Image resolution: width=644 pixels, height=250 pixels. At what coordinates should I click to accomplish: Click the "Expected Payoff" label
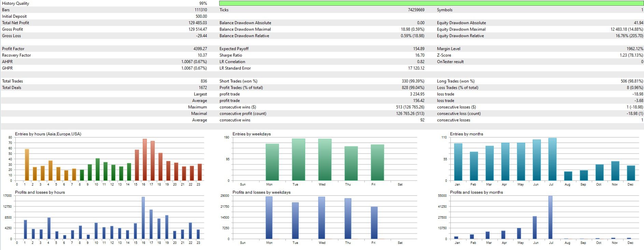[234, 49]
